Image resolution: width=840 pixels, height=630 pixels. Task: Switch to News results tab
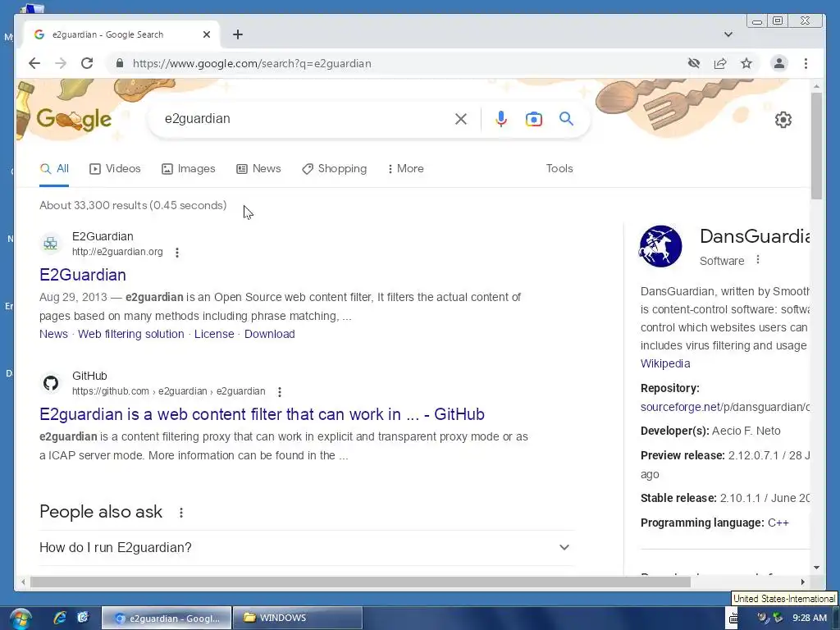(258, 168)
